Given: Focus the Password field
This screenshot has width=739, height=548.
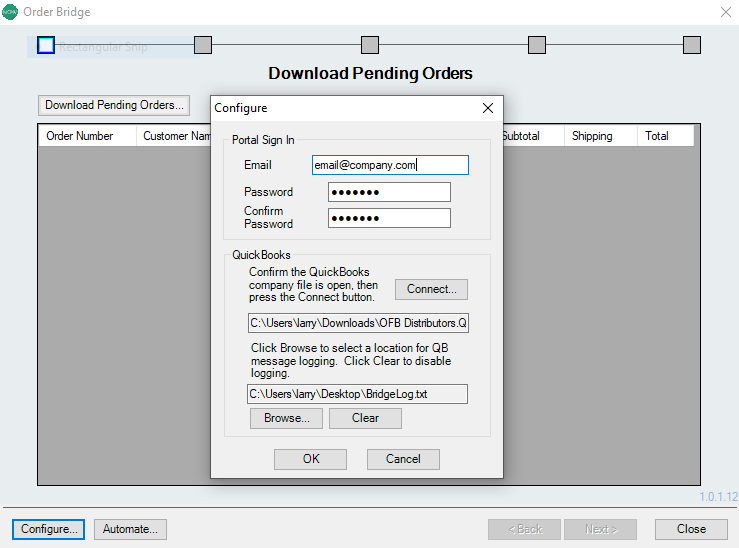Looking at the screenshot, I should click(x=389, y=192).
